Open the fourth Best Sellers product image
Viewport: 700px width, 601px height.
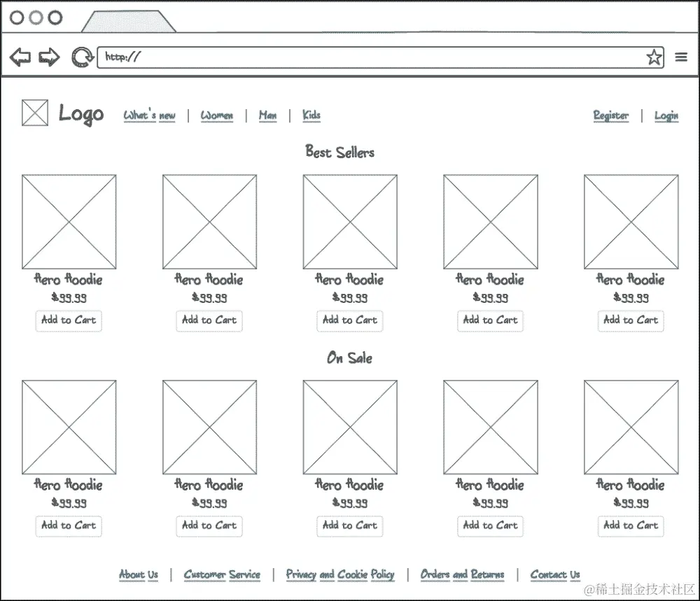coord(491,222)
